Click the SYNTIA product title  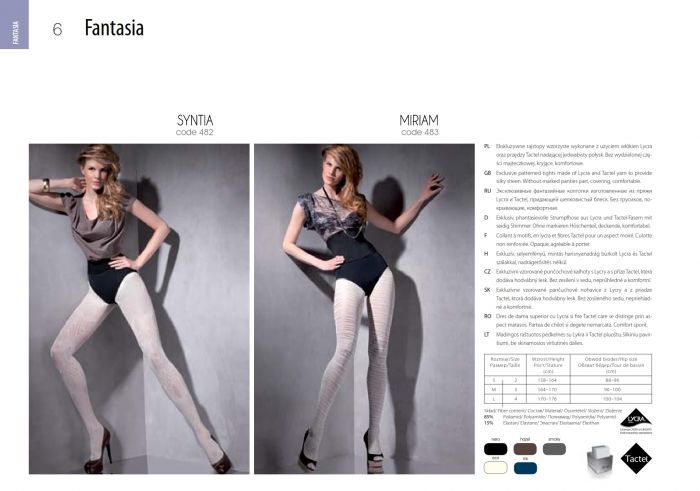(x=195, y=121)
